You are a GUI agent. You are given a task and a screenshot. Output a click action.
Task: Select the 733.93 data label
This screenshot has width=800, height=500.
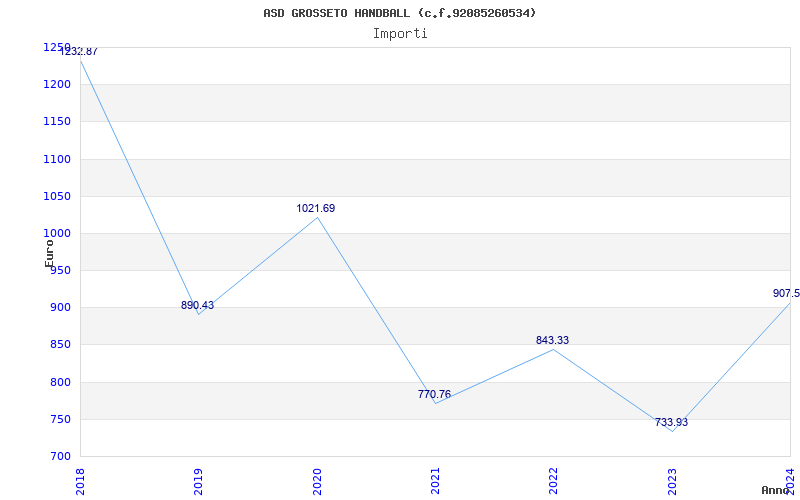671,422
